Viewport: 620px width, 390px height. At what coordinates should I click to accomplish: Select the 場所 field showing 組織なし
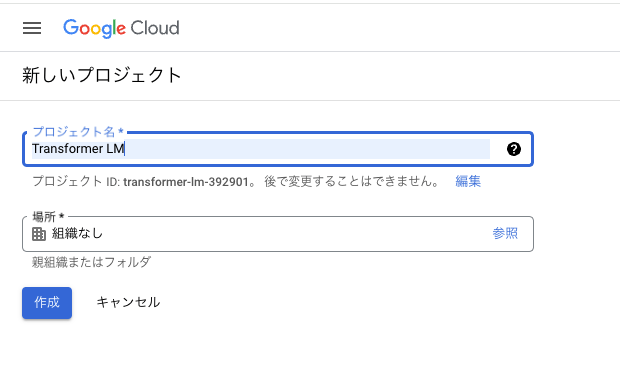point(278,234)
